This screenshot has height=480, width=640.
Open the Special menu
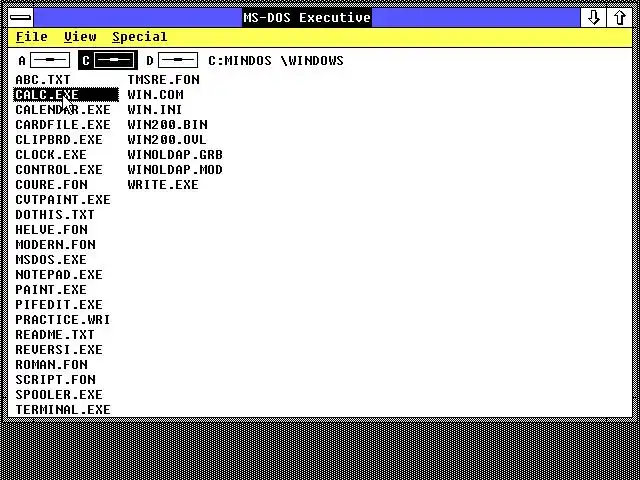click(140, 37)
